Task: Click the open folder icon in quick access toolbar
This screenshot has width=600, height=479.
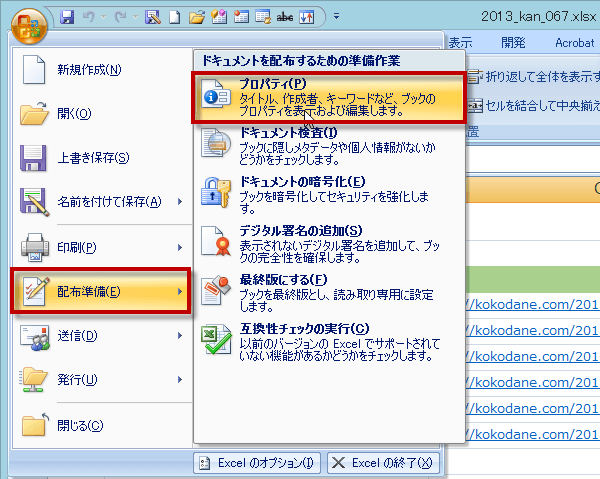Action: [x=195, y=17]
